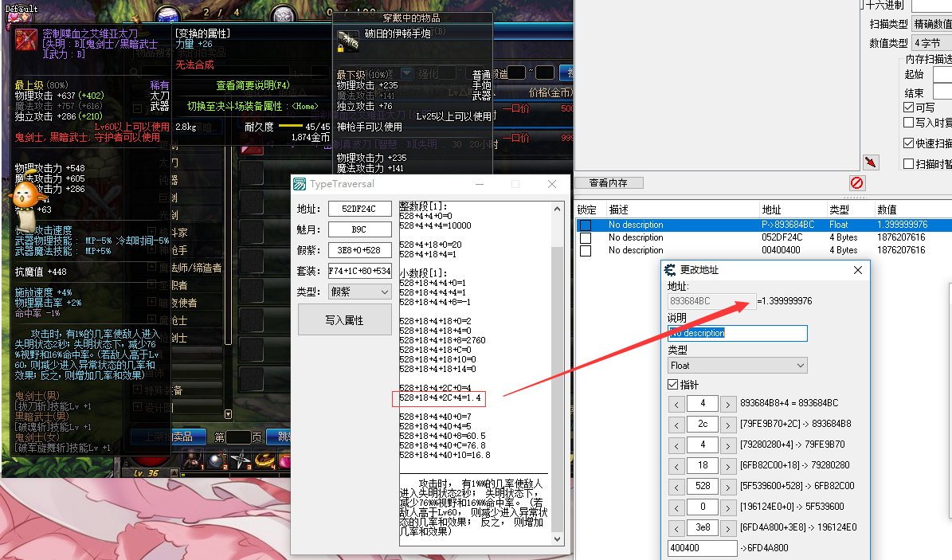Select the 528+4+4+4=10000 line
Image resolution: width=952 pixels, height=560 pixels.
(435, 226)
